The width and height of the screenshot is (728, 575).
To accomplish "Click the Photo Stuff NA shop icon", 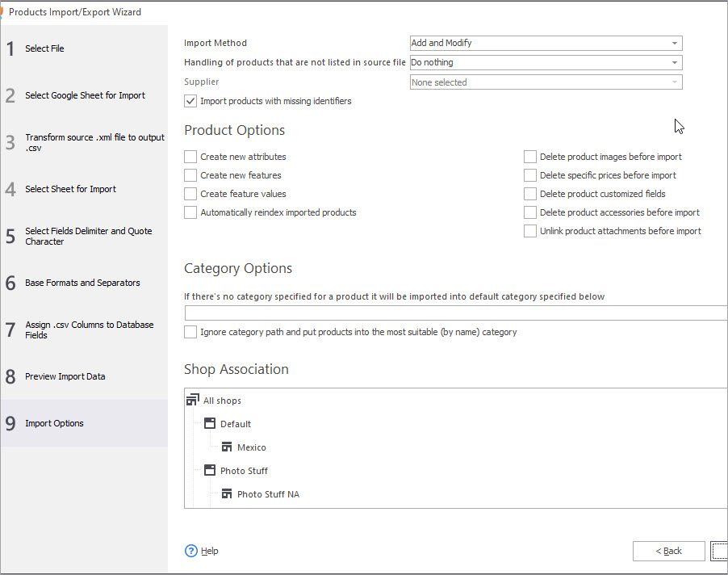I will point(227,494).
